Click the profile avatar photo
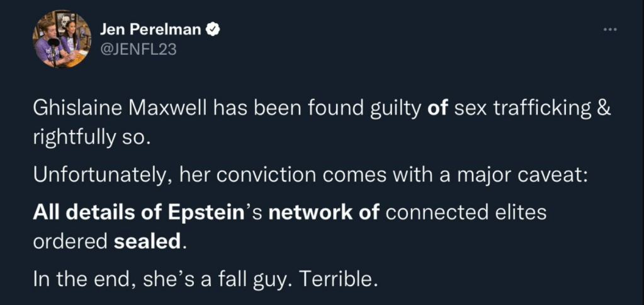644x305 pixels. [62, 39]
